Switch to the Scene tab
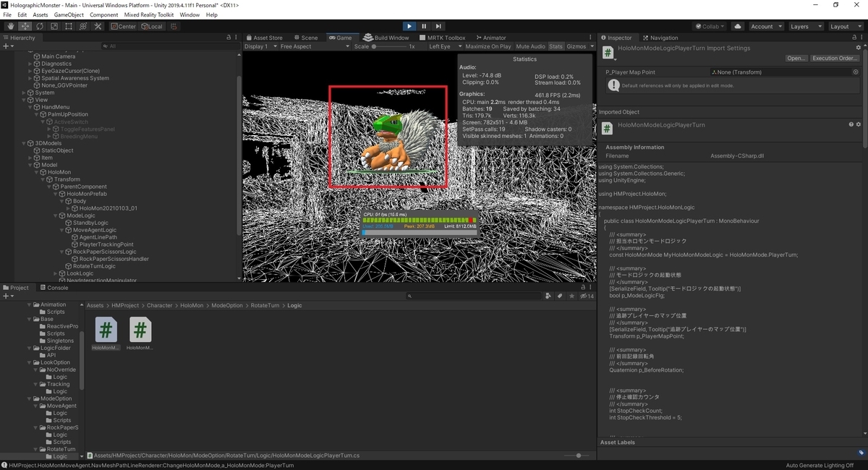The width and height of the screenshot is (868, 470). click(x=305, y=38)
